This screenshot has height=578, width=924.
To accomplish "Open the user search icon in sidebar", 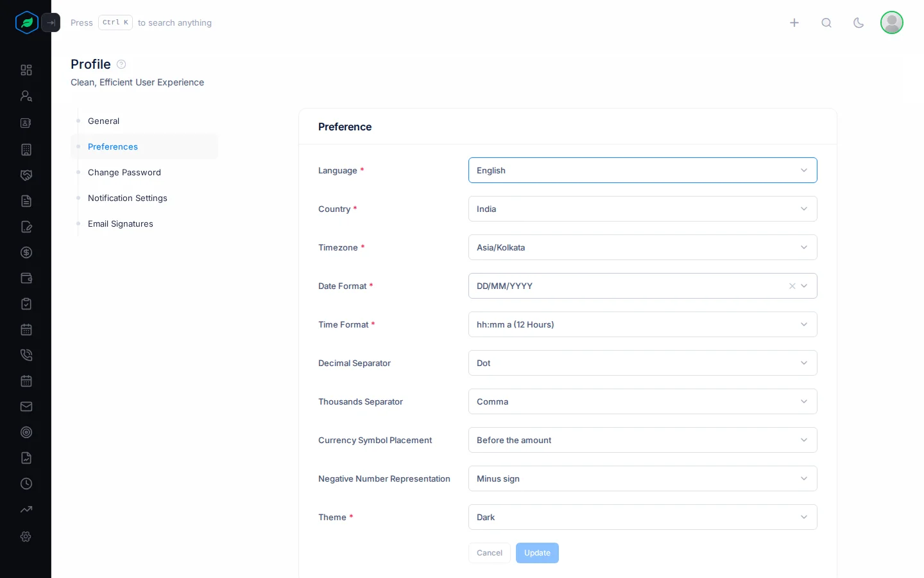I will click(26, 96).
